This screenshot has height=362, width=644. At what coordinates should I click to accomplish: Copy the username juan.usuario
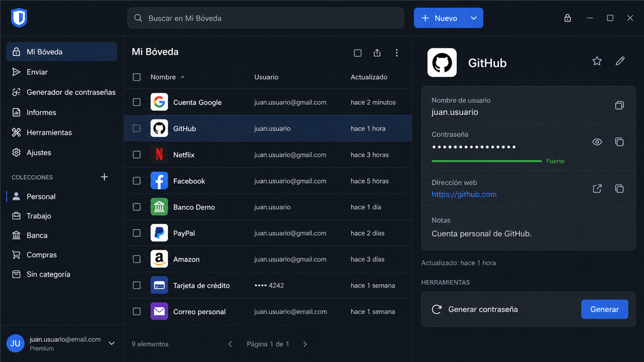pyautogui.click(x=619, y=106)
